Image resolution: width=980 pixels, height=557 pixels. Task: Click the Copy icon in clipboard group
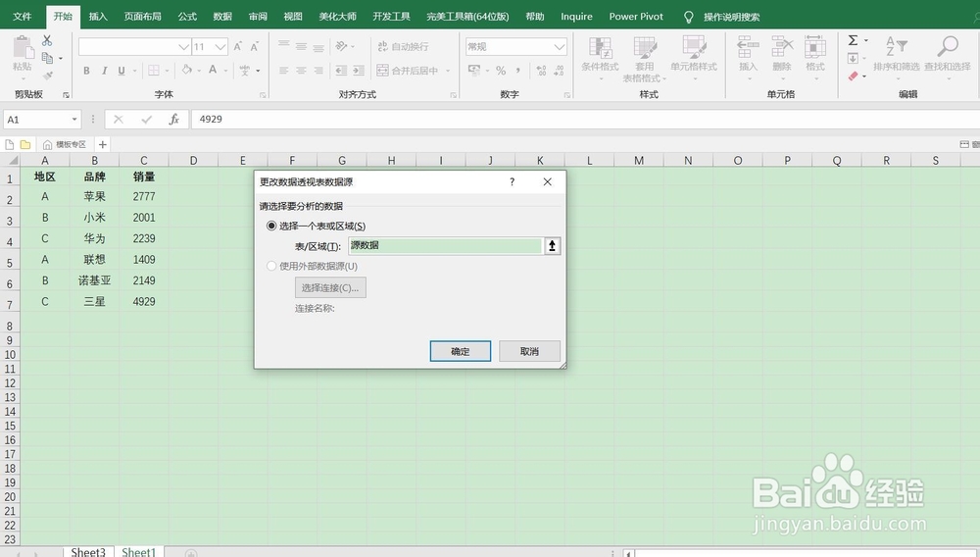point(47,58)
